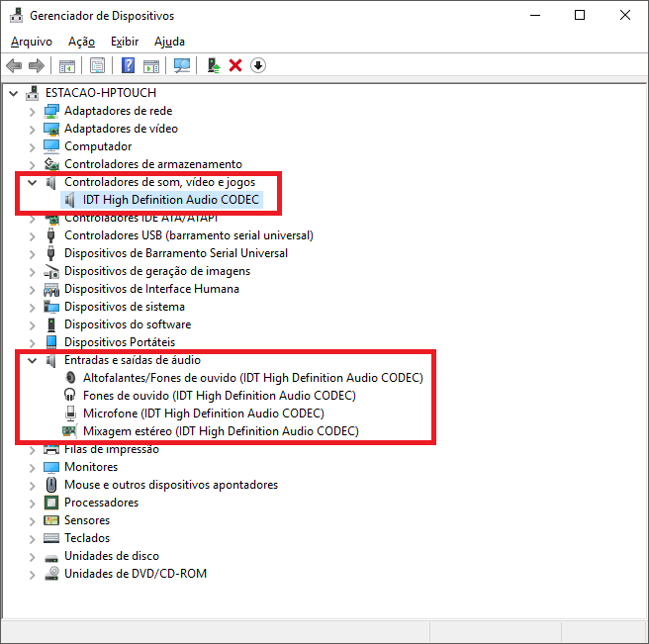Screen dimensions: 649x644
Task: Open Gerenciador de Dispositivos title bar icon
Action: (x=17, y=15)
